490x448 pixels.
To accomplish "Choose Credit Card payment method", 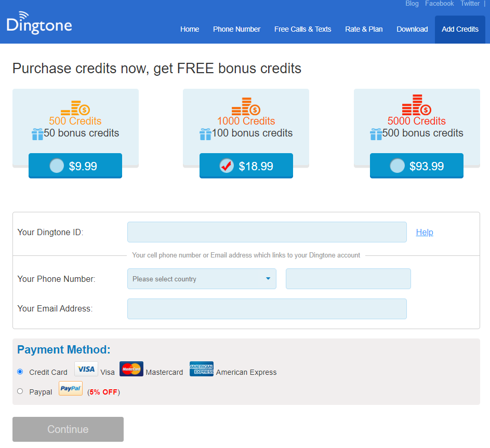I will pyautogui.click(x=20, y=372).
